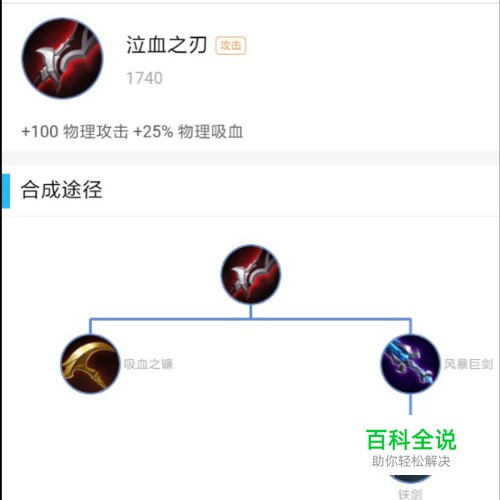Click the horizontal tree branch line
Image resolution: width=500 pixels, height=500 pixels.
click(x=251, y=319)
